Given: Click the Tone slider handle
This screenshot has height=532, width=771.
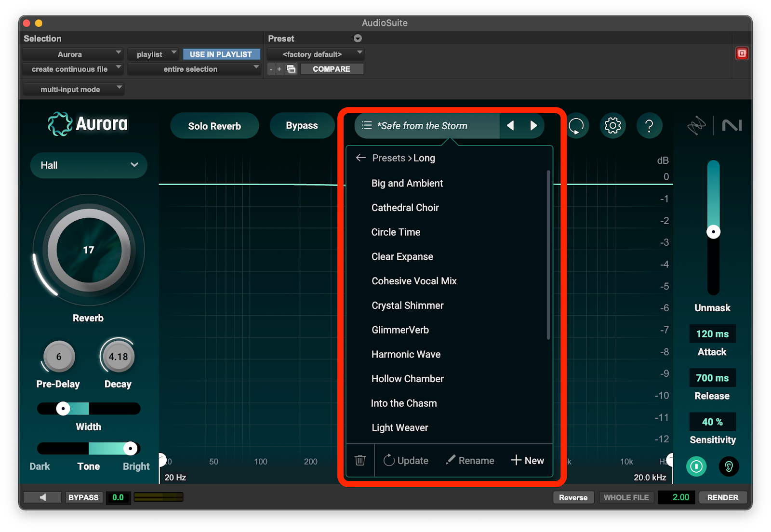Looking at the screenshot, I should click(x=130, y=449).
